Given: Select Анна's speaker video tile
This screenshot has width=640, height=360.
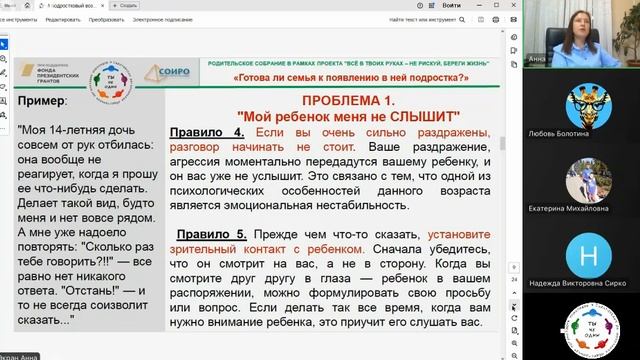Looking at the screenshot, I should (582, 34).
